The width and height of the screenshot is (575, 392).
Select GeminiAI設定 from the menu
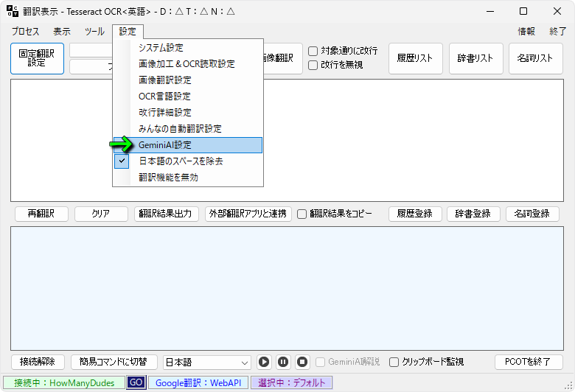click(x=165, y=145)
